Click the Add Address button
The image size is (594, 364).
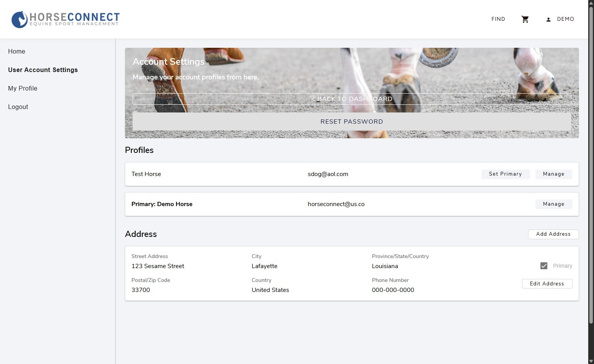point(553,234)
